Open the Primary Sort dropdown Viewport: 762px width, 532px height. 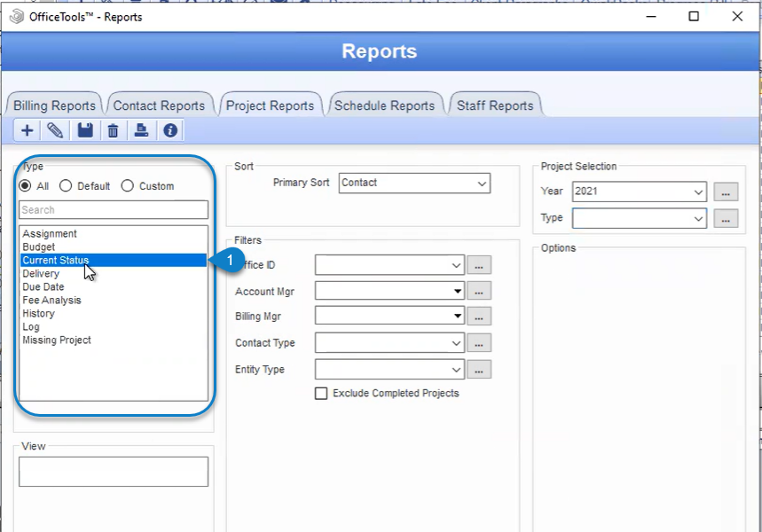pos(414,184)
